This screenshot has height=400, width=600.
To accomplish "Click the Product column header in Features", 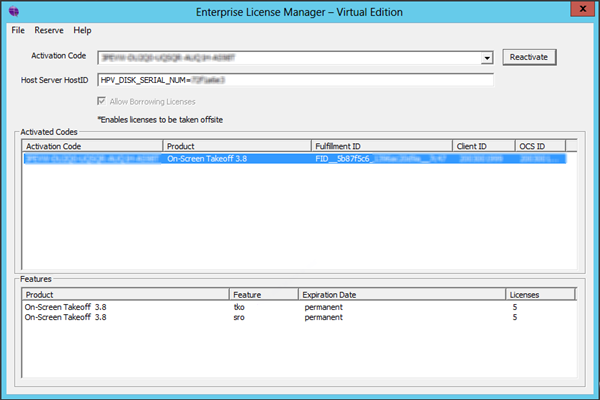I will pyautogui.click(x=125, y=295).
